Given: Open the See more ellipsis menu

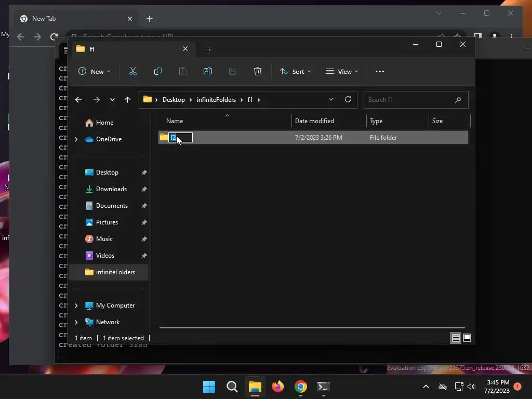Looking at the screenshot, I should click(380, 72).
